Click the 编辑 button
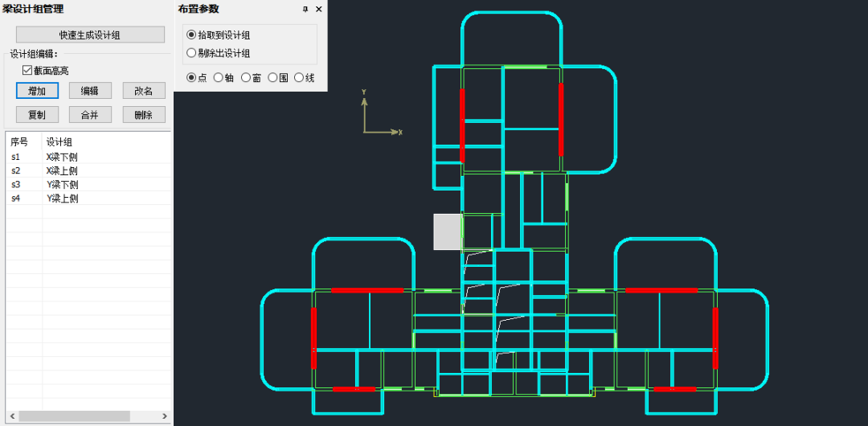868x426 pixels. (90, 91)
